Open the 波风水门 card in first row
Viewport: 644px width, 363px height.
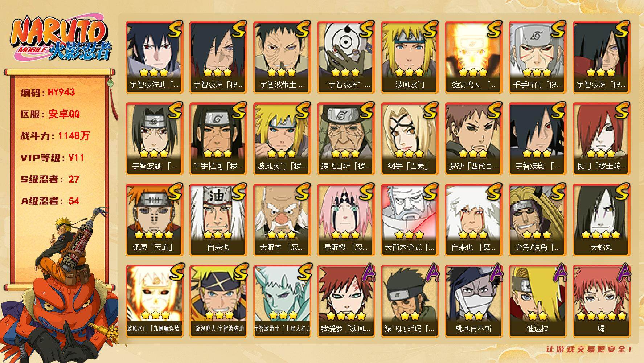(410, 57)
